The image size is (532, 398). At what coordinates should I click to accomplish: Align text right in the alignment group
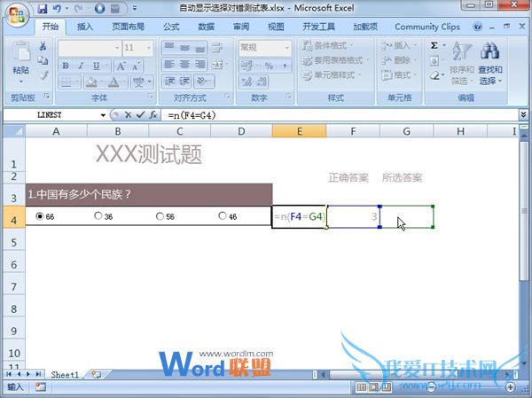[x=199, y=64]
